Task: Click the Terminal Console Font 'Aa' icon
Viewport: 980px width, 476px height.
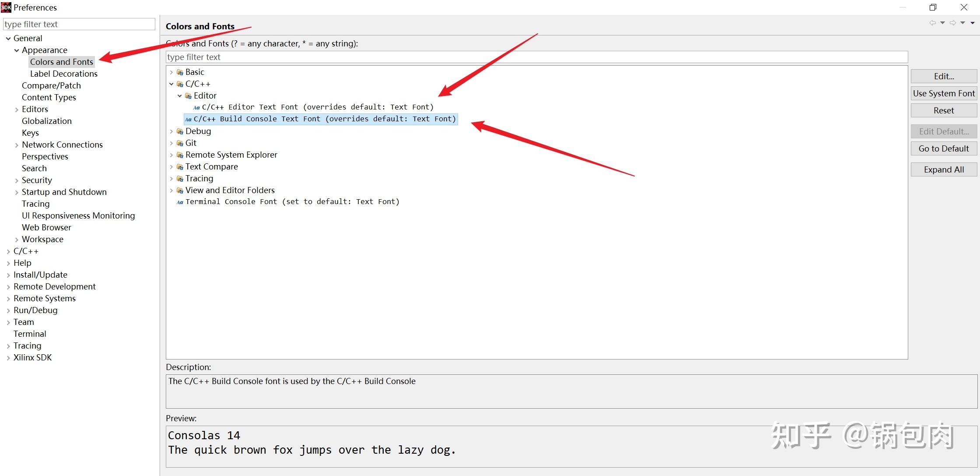Action: point(179,202)
